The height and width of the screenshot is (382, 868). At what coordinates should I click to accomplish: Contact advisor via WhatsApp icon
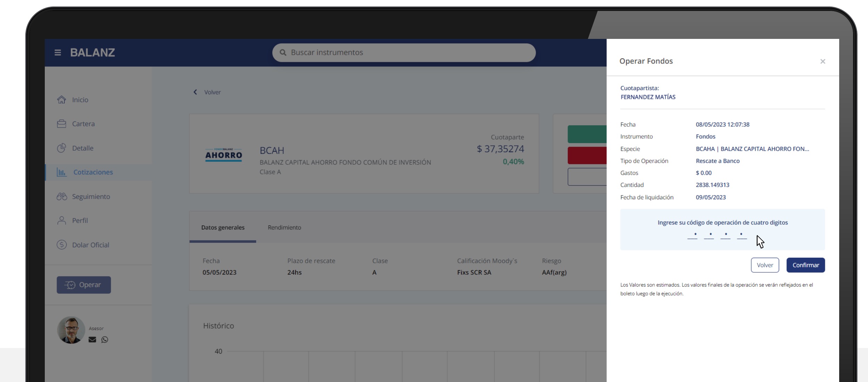click(x=105, y=340)
